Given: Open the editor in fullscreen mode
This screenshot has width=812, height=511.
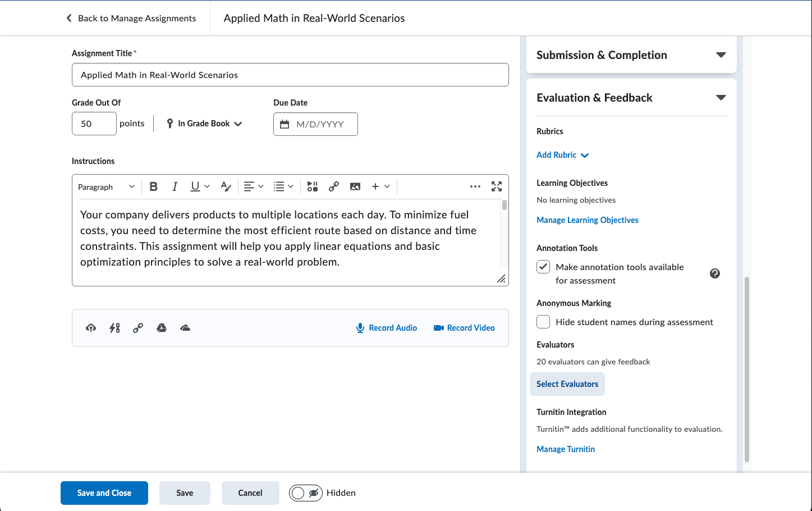Looking at the screenshot, I should click(x=497, y=186).
